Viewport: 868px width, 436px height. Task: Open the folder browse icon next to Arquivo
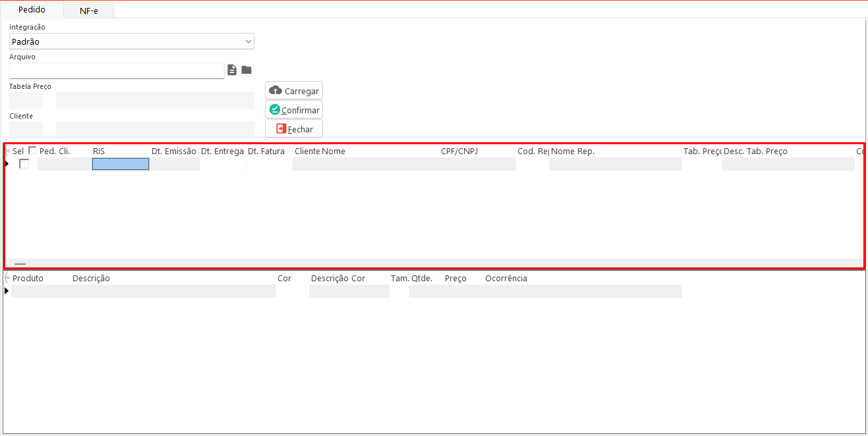(246, 70)
